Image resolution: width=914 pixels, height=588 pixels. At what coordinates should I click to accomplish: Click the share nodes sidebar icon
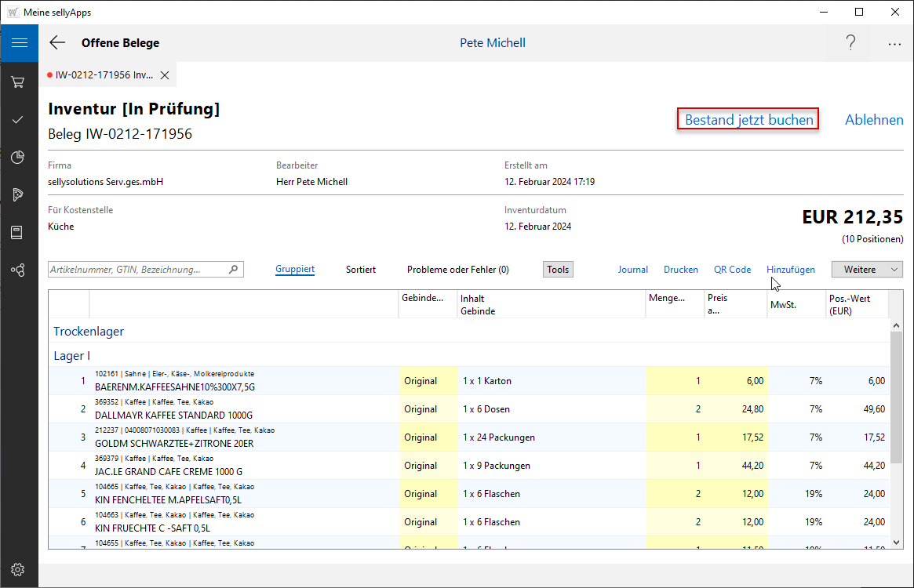click(18, 270)
